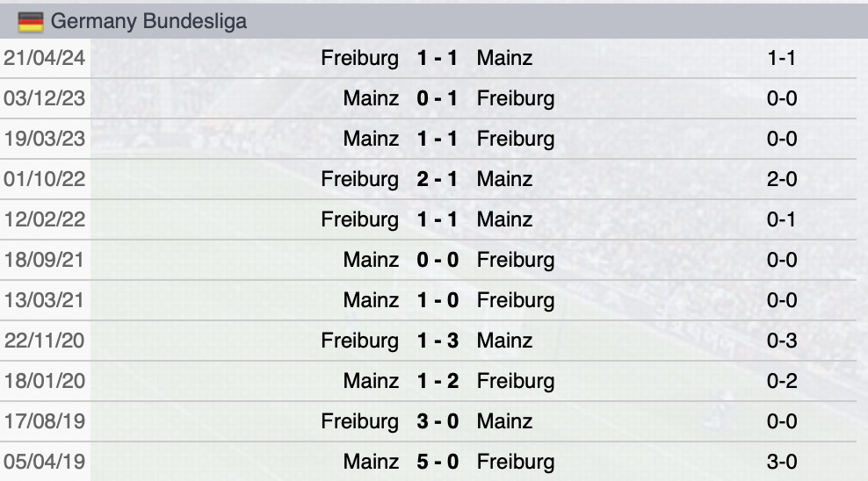Open the 3 - 0 Freiburg vs Mainz result
This screenshot has height=481, width=868.
438,421
